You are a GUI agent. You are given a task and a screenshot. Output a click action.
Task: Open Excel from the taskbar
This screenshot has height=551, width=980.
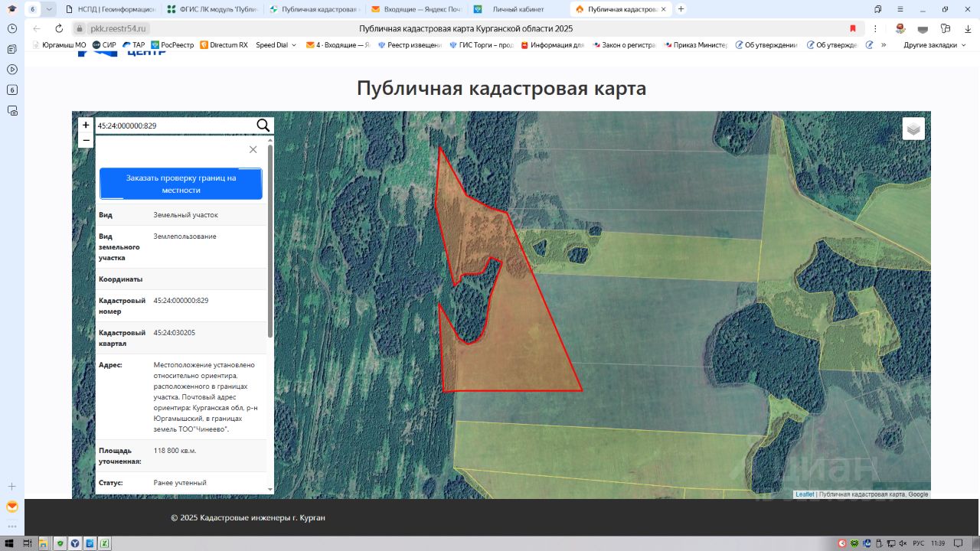coord(105,543)
